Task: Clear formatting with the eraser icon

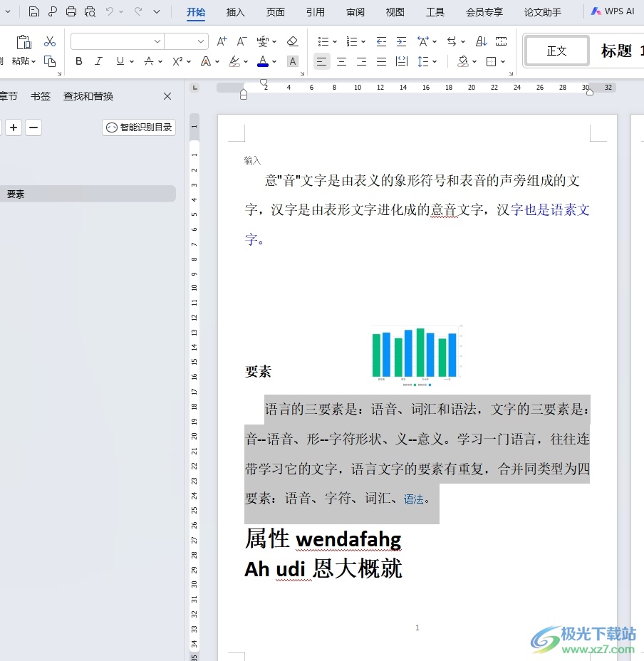Action: coord(292,41)
